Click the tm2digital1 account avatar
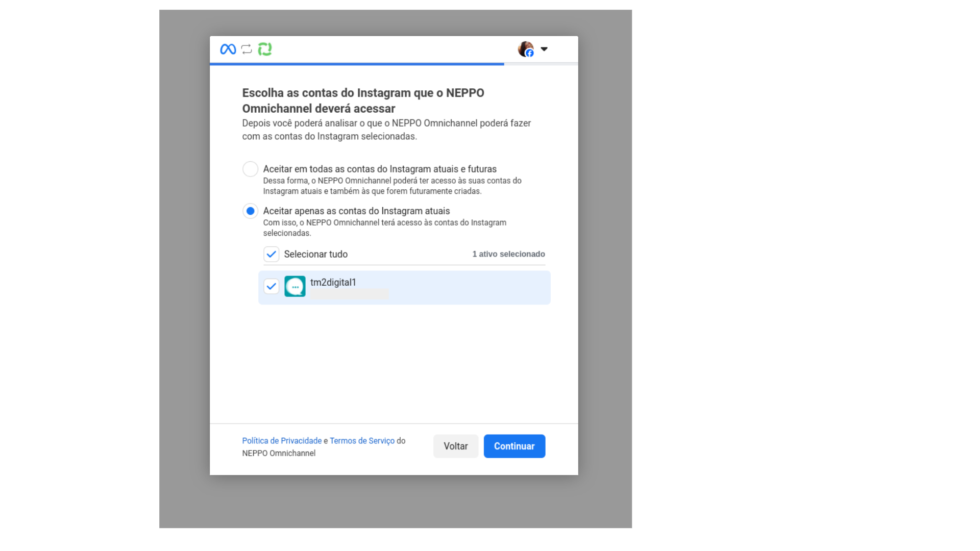This screenshot has width=980, height=551. 295,286
